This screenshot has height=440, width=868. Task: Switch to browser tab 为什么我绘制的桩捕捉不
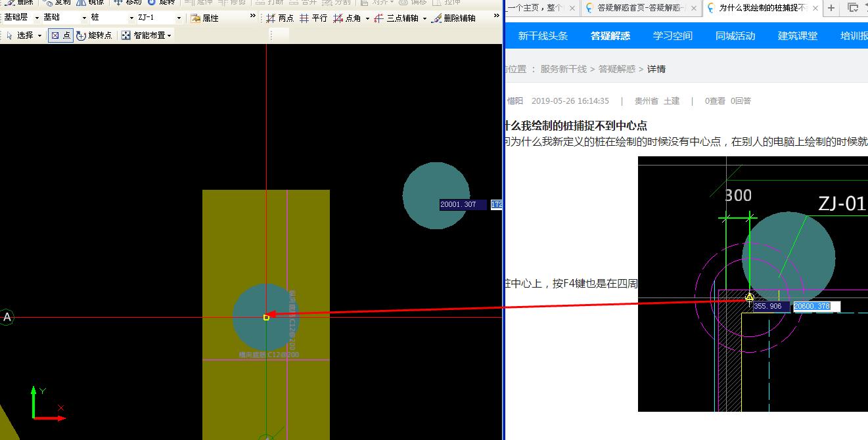[763, 8]
